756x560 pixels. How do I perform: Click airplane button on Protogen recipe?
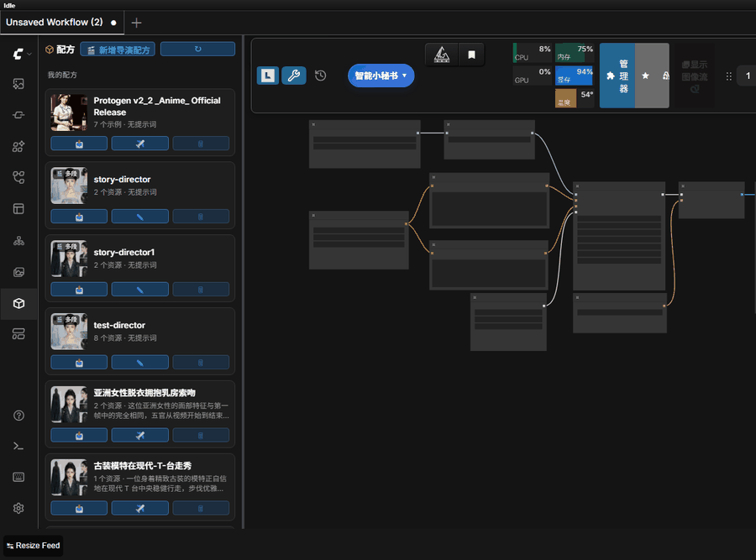pos(139,144)
